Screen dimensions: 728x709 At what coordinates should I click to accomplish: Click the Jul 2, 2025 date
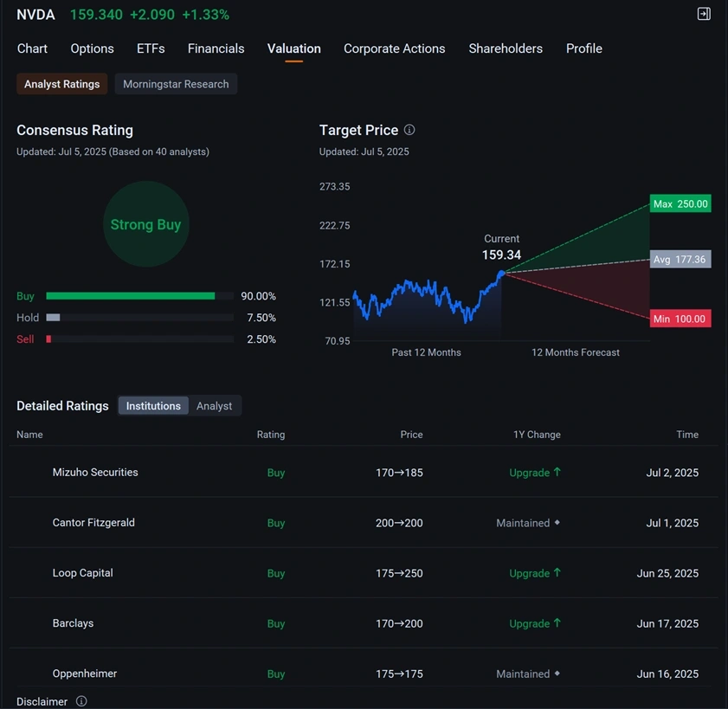pos(673,473)
